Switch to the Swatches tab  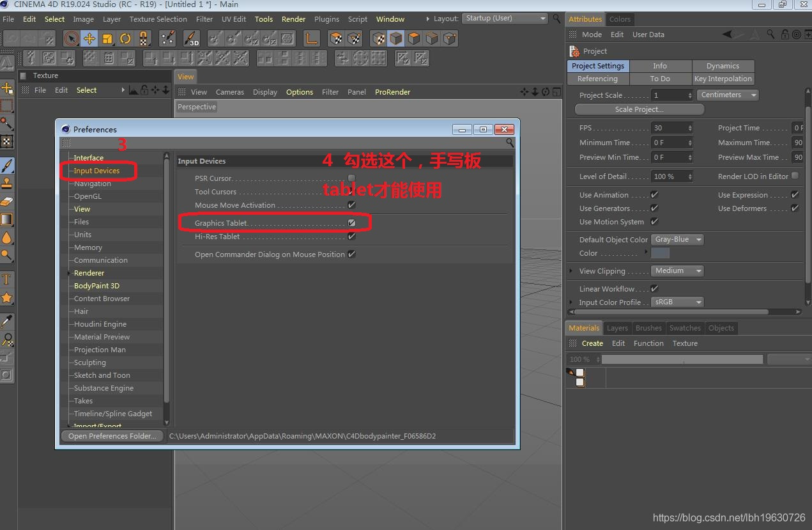click(685, 328)
